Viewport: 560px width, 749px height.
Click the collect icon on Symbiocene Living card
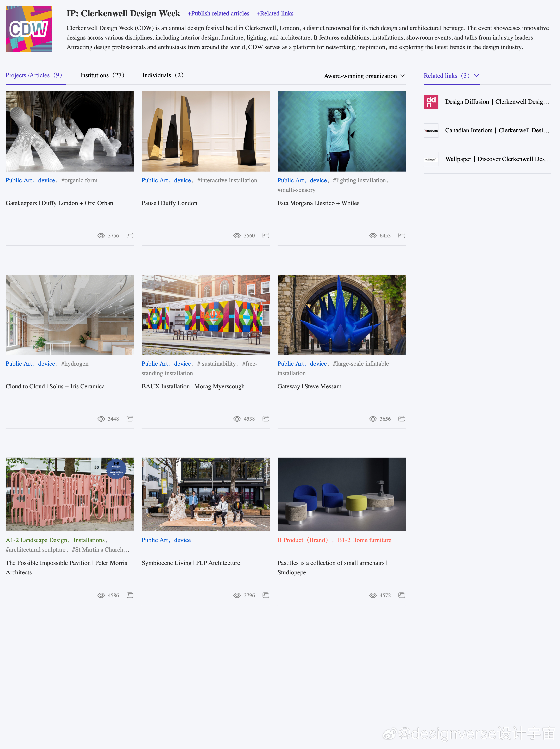(266, 595)
